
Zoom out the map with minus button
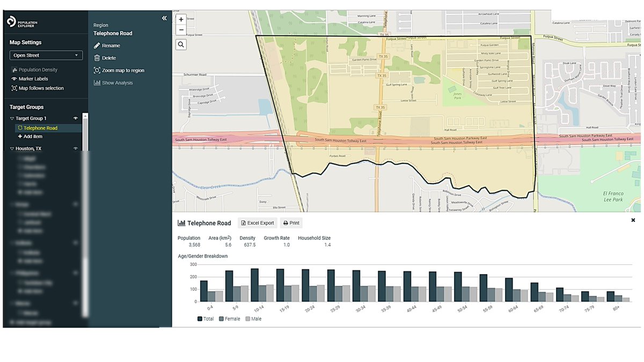pos(181,29)
